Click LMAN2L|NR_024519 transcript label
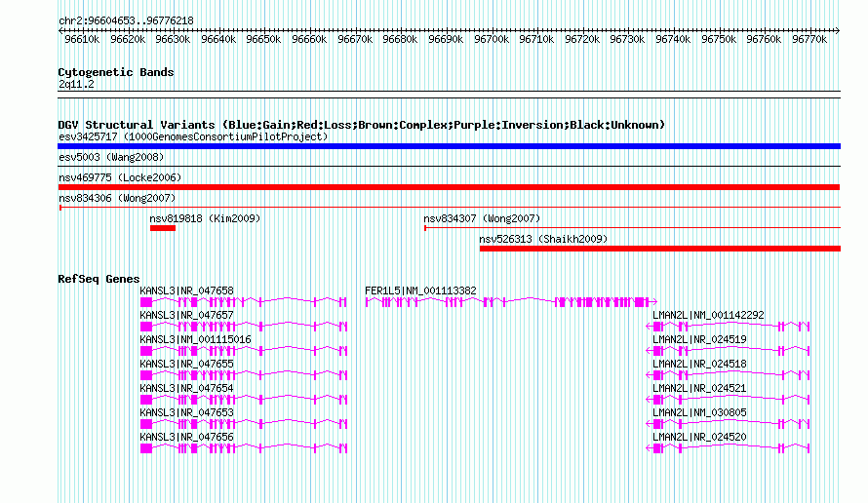868x503 pixels. point(699,339)
